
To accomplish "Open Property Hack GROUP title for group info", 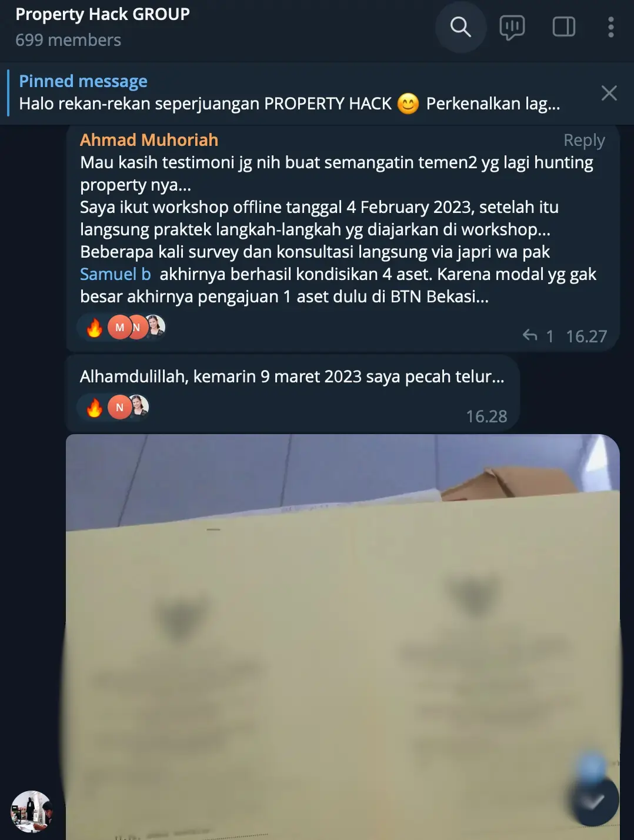I will coord(102,14).
